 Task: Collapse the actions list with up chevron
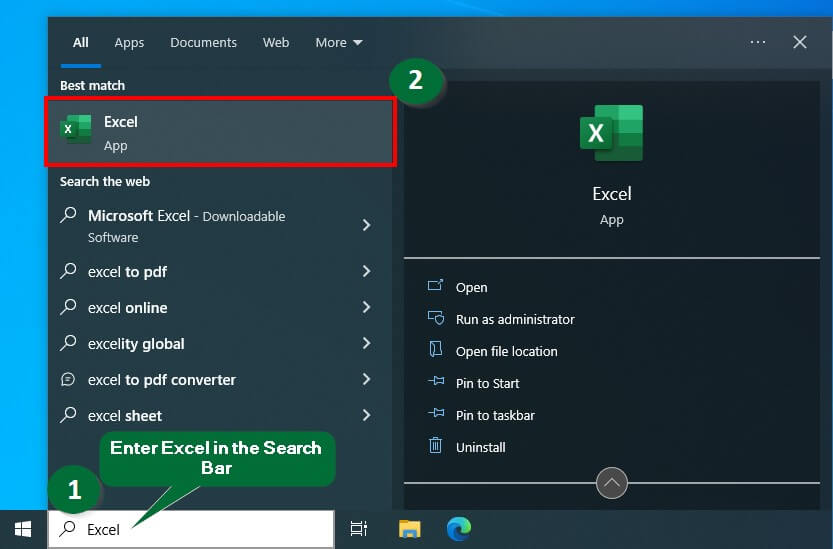pyautogui.click(x=611, y=483)
